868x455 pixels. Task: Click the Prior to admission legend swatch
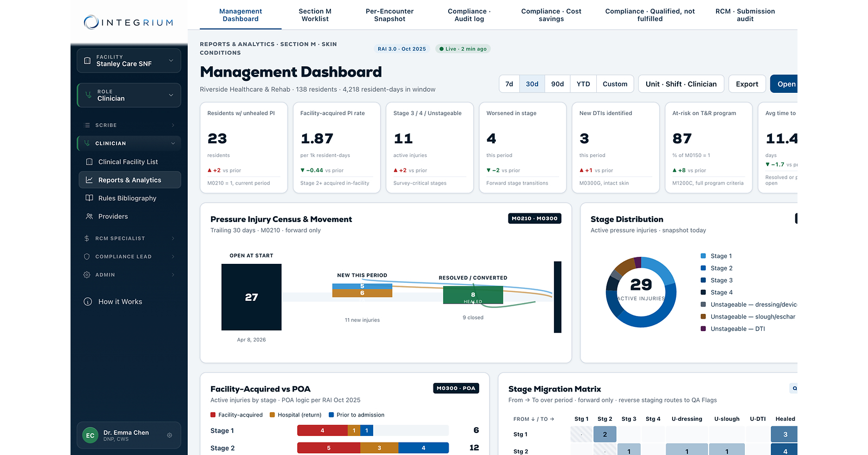tap(331, 415)
